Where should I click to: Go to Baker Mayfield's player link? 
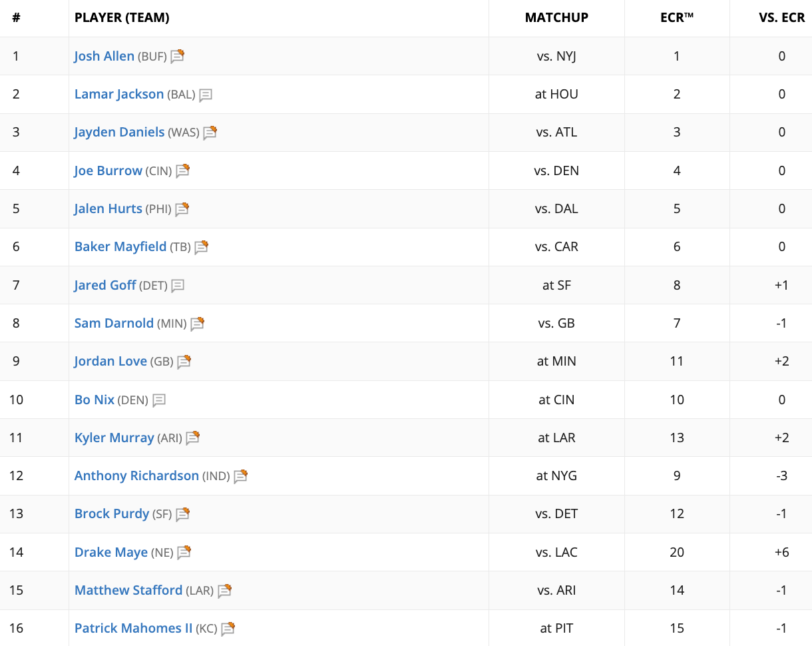pos(120,246)
